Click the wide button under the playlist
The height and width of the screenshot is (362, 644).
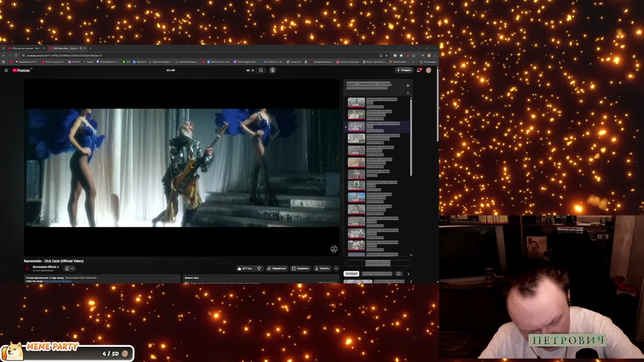click(378, 263)
